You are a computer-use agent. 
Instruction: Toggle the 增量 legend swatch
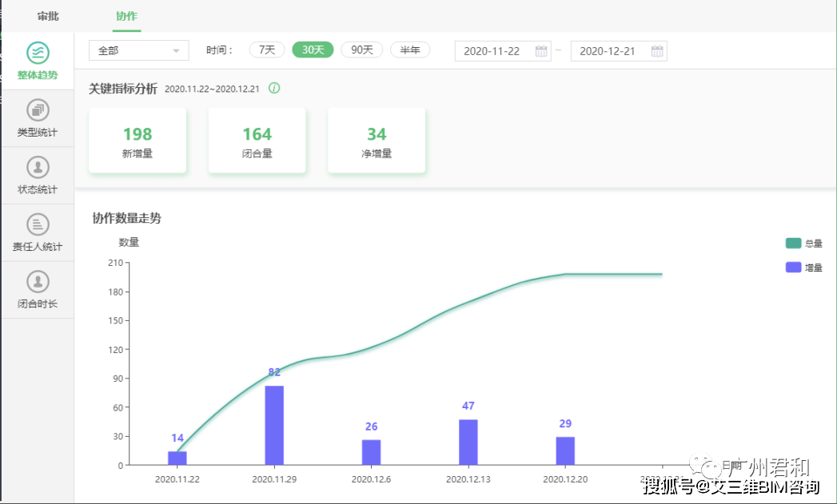pyautogui.click(x=793, y=268)
